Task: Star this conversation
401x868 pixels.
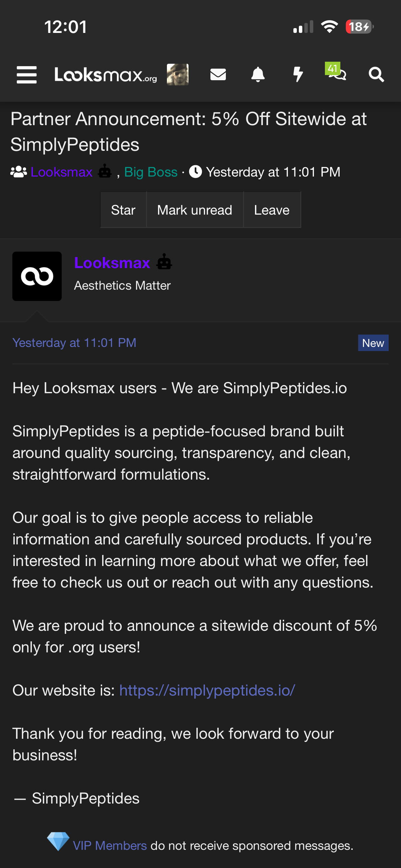Action: 123,210
